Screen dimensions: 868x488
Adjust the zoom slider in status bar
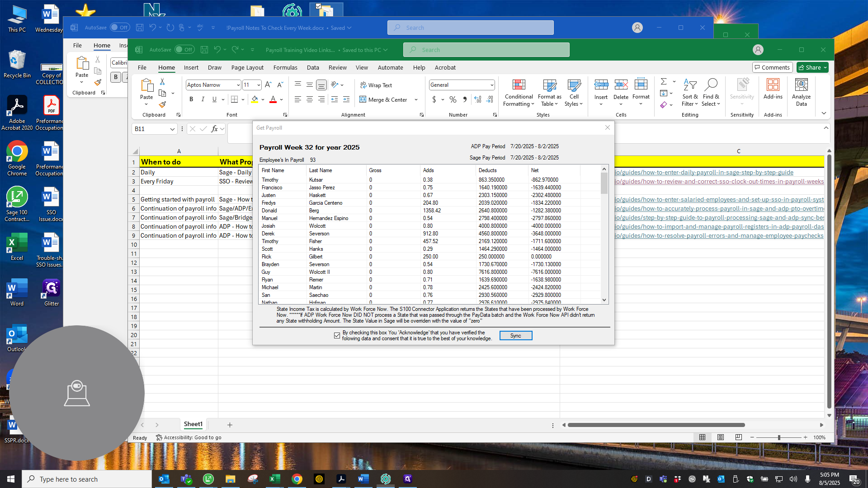pyautogui.click(x=778, y=437)
